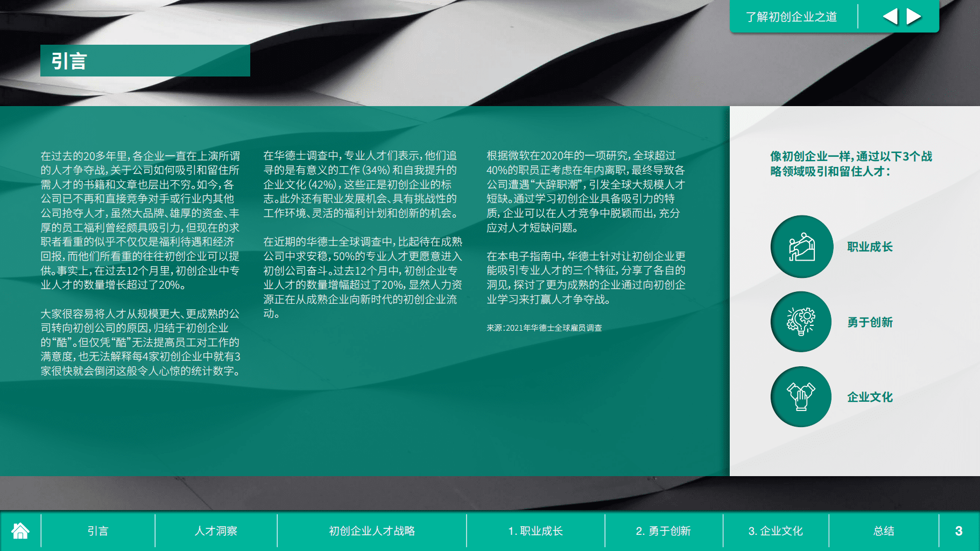The image size is (980, 551).
Task: Open the 总结 summary page
Action: (884, 531)
